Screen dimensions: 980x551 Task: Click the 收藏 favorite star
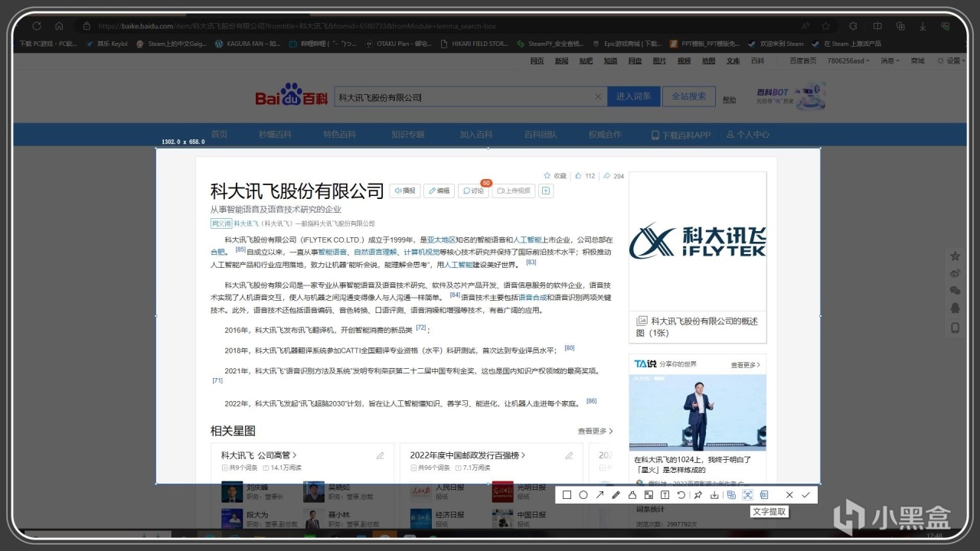tap(555, 176)
